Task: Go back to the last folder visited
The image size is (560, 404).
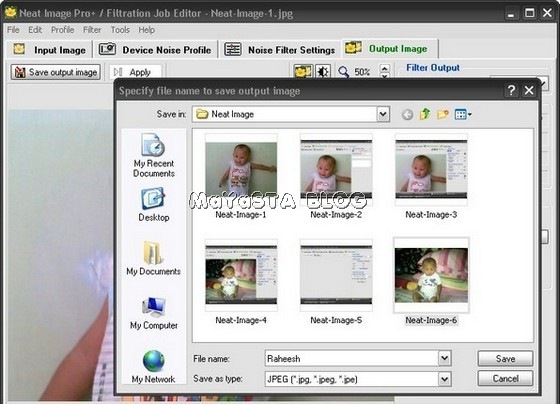Action: click(407, 115)
